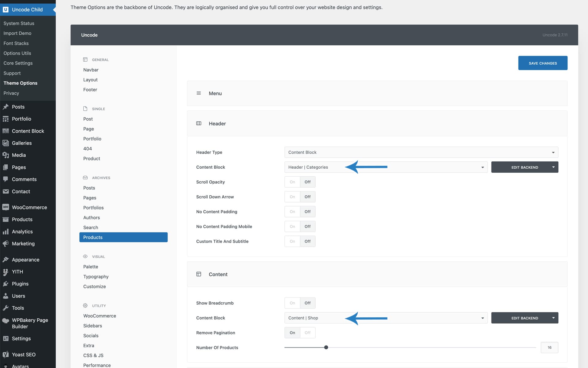The width and height of the screenshot is (588, 368).
Task: Expand the content Edit Backend dropdown arrow
Action: (x=553, y=318)
